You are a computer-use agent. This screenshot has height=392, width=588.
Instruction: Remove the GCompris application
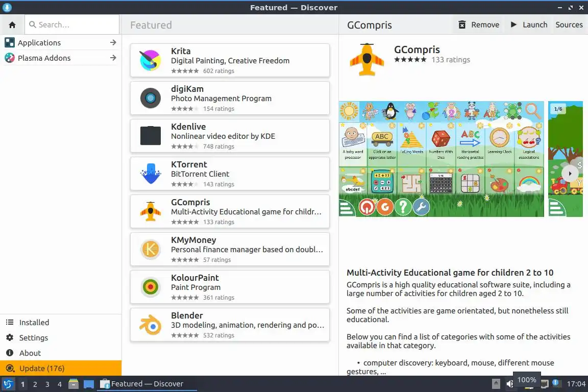coord(479,25)
